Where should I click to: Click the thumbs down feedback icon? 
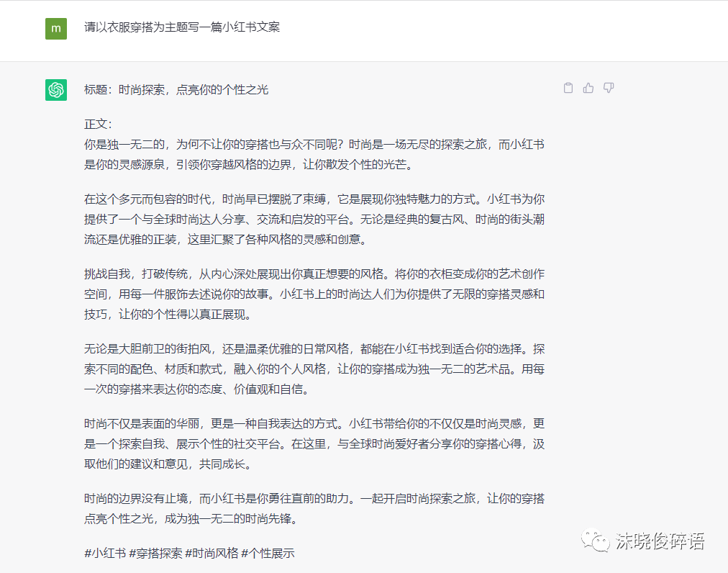(x=609, y=89)
